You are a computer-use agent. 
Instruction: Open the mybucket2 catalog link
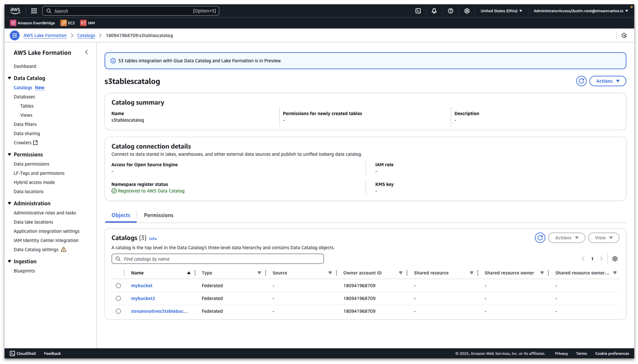(x=143, y=298)
